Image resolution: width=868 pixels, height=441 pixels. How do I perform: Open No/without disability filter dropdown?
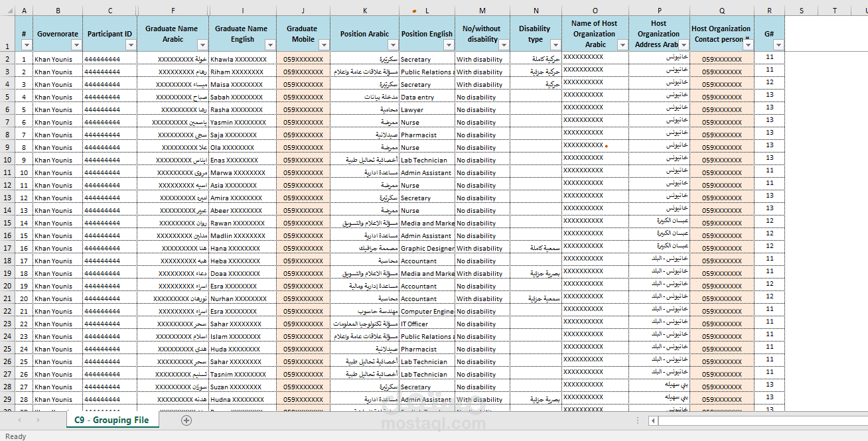[504, 45]
